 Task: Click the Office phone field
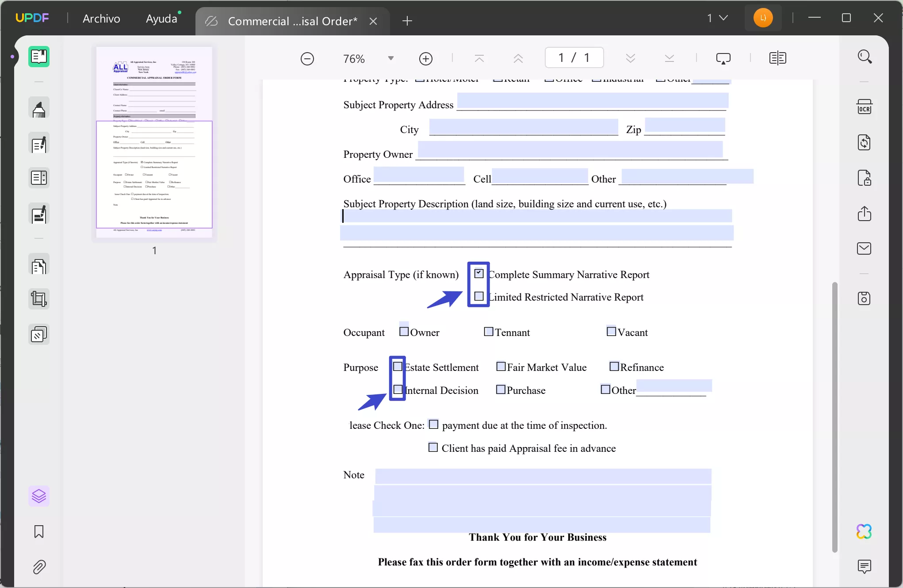(x=419, y=175)
